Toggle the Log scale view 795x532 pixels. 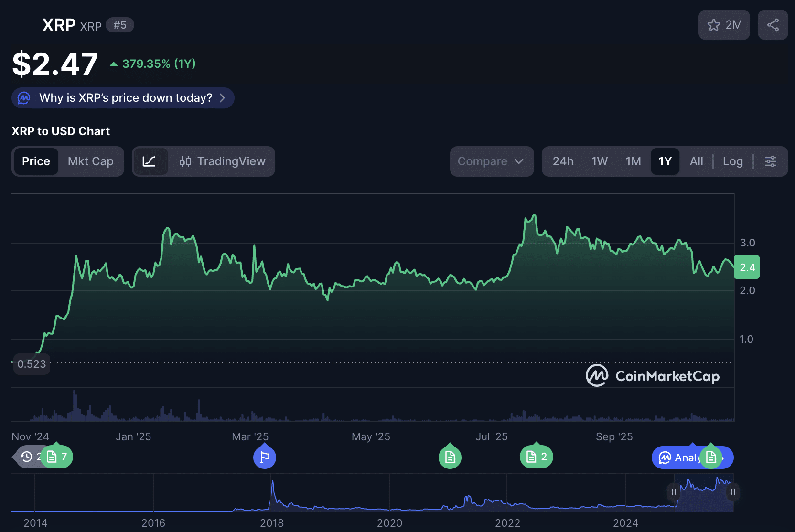pyautogui.click(x=732, y=161)
